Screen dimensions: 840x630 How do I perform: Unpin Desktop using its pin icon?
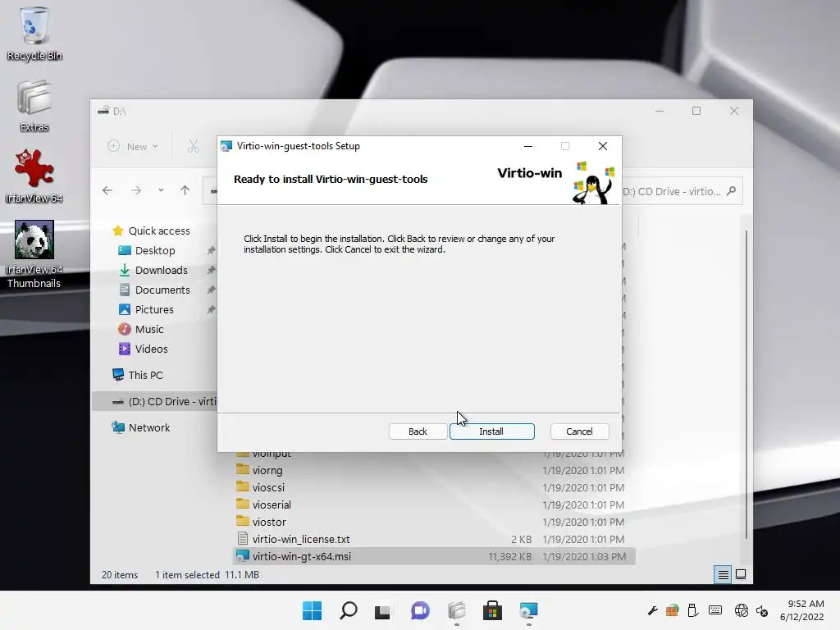click(x=211, y=251)
